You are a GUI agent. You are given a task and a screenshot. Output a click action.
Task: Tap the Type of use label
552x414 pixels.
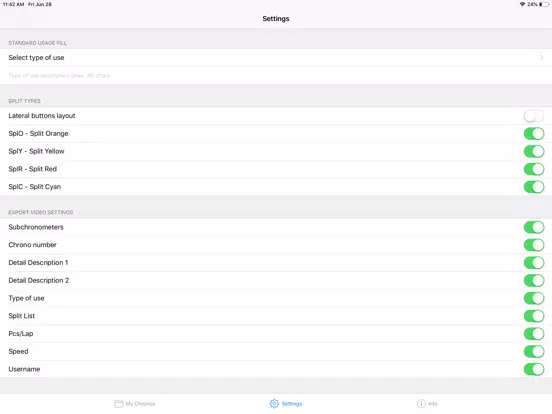(x=26, y=298)
